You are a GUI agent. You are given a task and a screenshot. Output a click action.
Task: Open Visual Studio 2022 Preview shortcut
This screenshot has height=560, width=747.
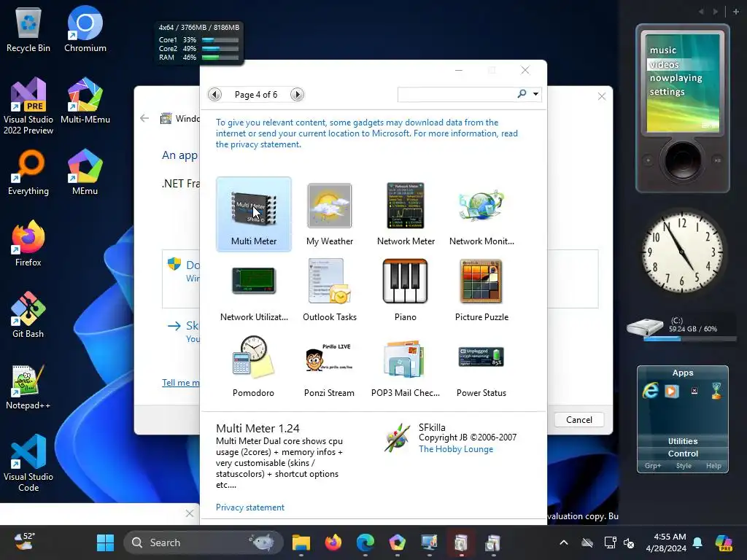[x=28, y=106]
